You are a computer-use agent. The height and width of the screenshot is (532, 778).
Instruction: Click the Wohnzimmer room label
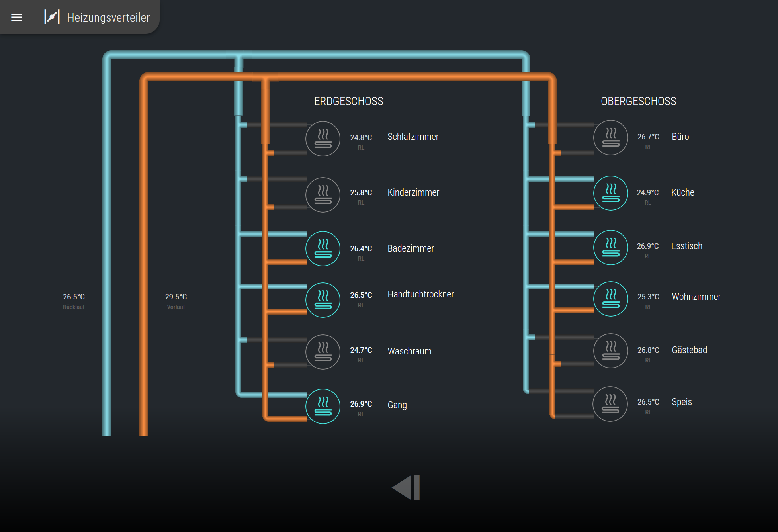696,297
